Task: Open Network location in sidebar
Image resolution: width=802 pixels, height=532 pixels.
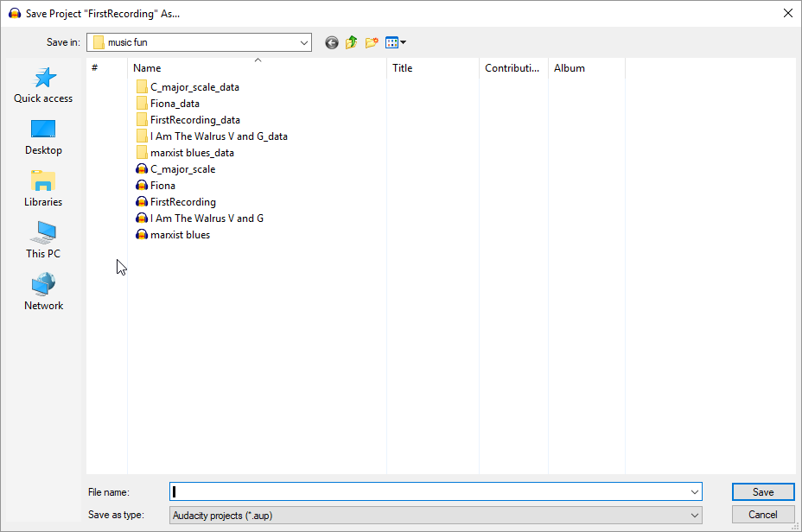Action: point(43,293)
